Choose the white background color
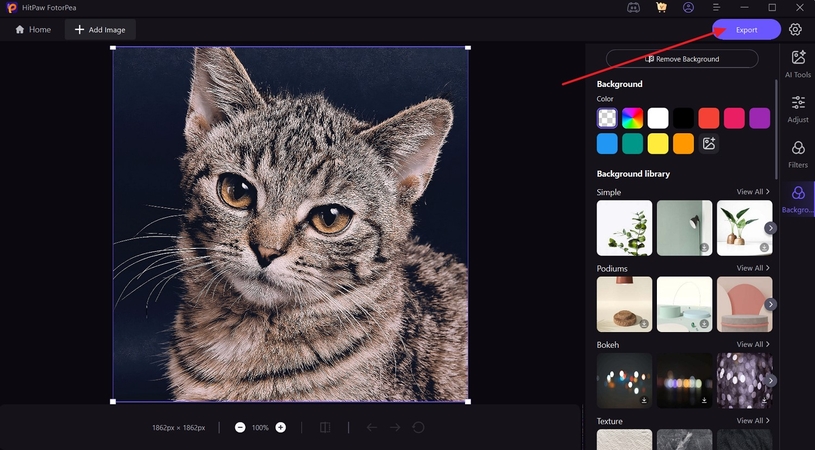815x450 pixels. coord(658,118)
